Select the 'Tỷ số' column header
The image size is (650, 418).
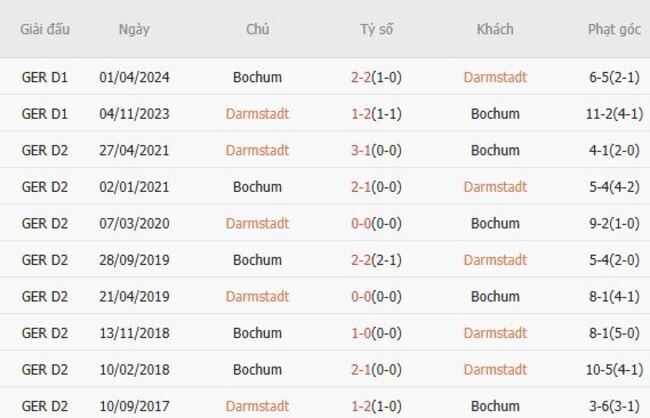coord(377,29)
